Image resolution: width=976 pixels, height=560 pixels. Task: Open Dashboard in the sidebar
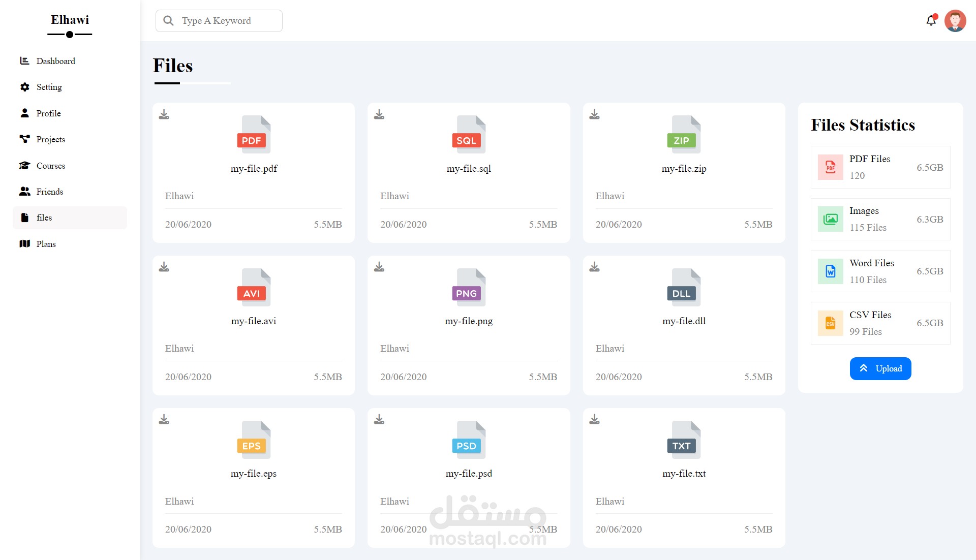(x=55, y=61)
